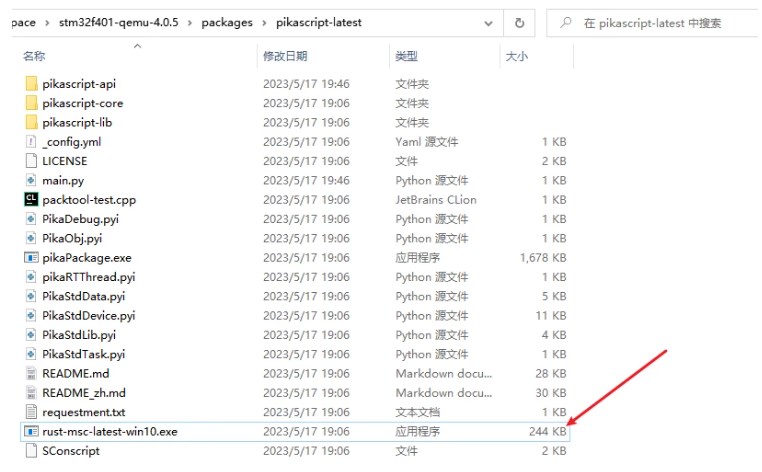Select the _config.yml file name
This screenshot has height=472, width=762.
71,141
